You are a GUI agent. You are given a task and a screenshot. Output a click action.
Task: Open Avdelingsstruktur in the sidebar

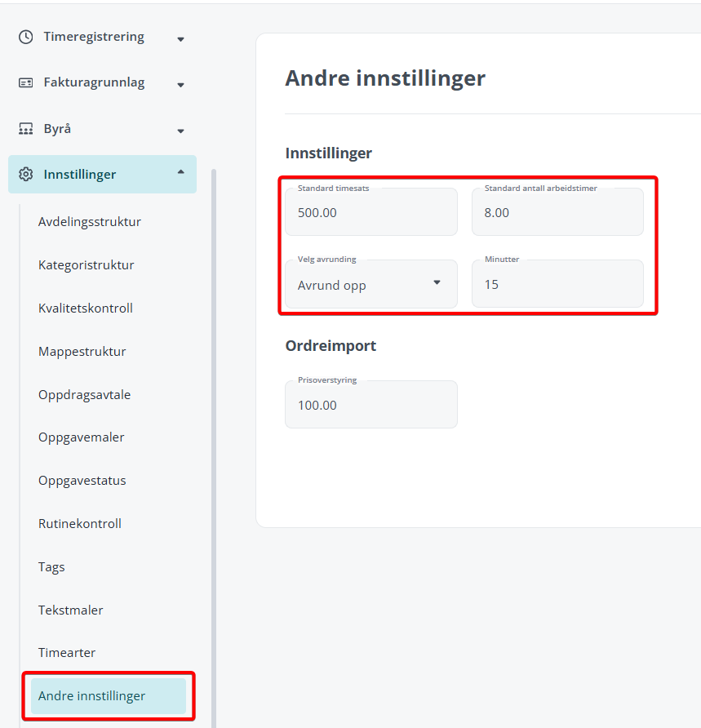pyautogui.click(x=90, y=222)
